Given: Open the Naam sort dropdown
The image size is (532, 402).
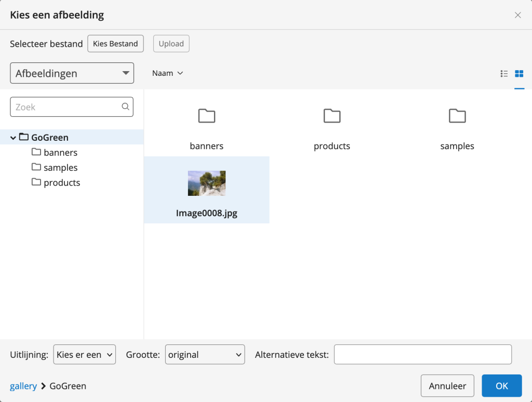Looking at the screenshot, I should 168,73.
